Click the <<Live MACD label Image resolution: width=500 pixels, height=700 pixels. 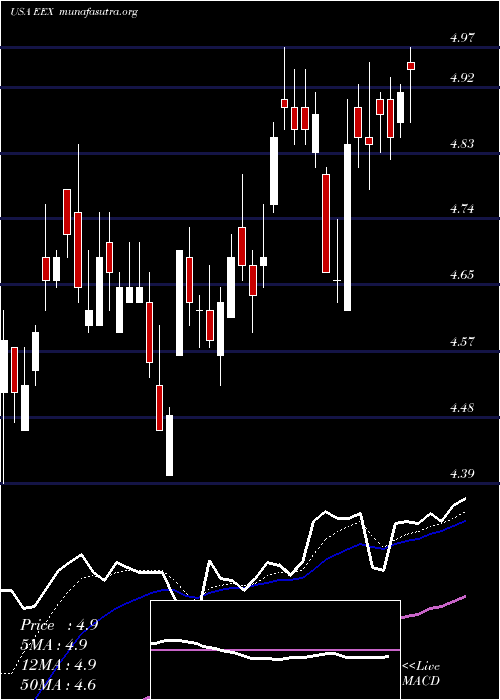(x=421, y=673)
